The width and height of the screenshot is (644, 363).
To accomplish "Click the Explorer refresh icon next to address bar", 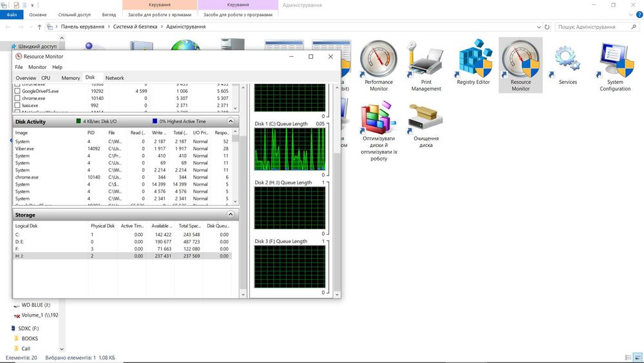I will (547, 26).
